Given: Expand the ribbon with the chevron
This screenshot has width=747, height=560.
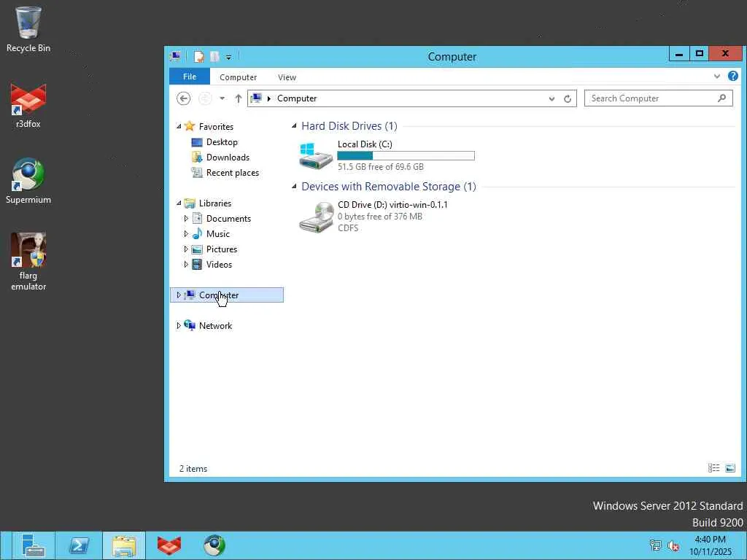Looking at the screenshot, I should coord(716,76).
